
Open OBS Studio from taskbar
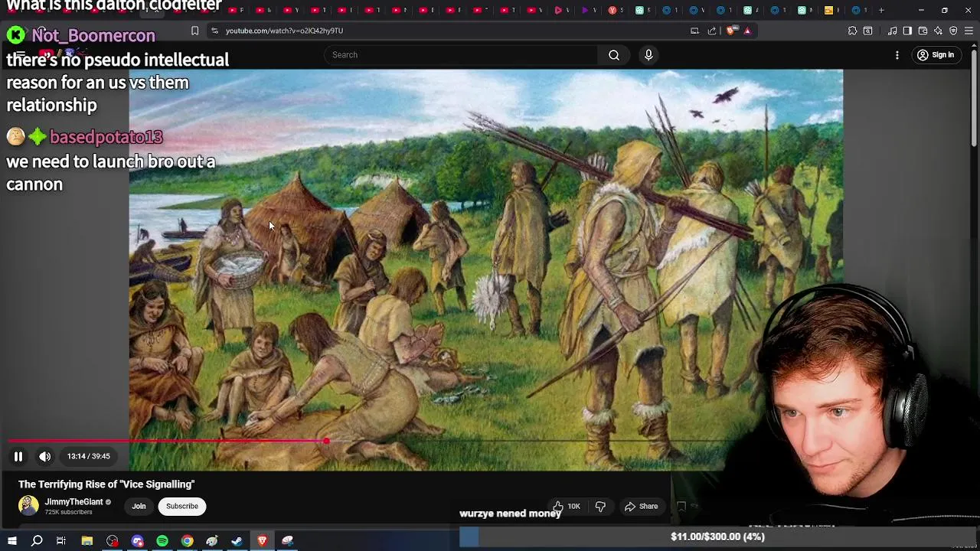click(113, 541)
